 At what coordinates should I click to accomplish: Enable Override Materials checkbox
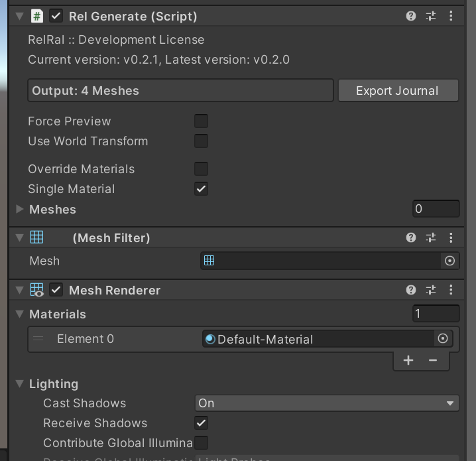[201, 169]
